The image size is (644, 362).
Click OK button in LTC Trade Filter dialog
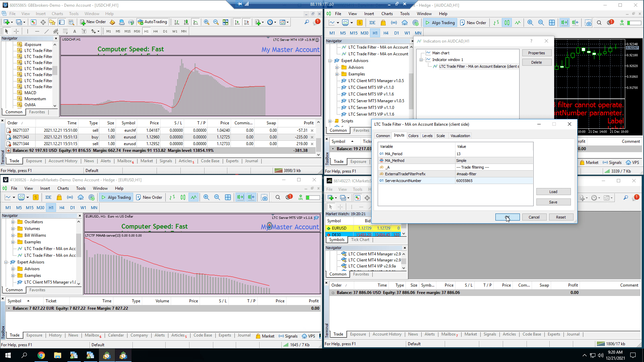tap(507, 217)
